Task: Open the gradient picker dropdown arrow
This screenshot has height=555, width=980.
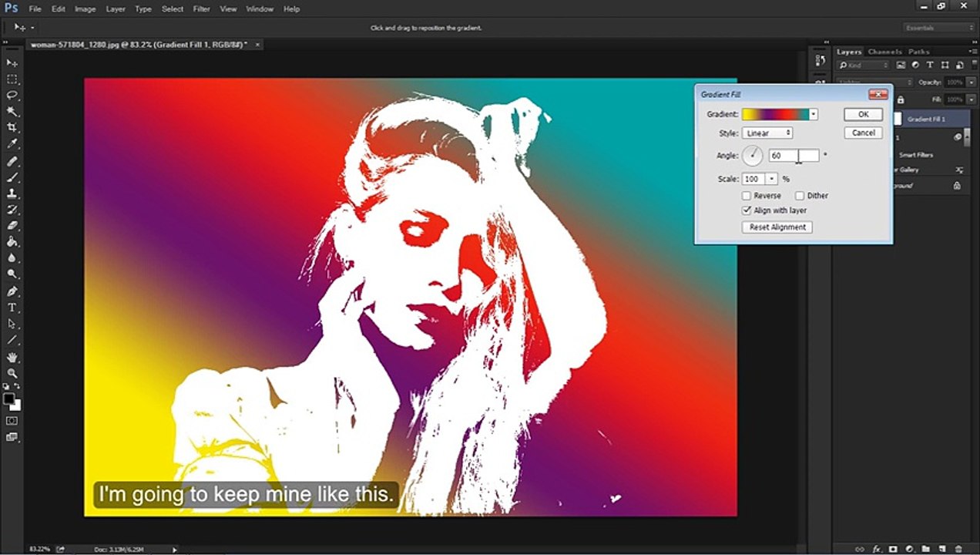Action: point(814,115)
